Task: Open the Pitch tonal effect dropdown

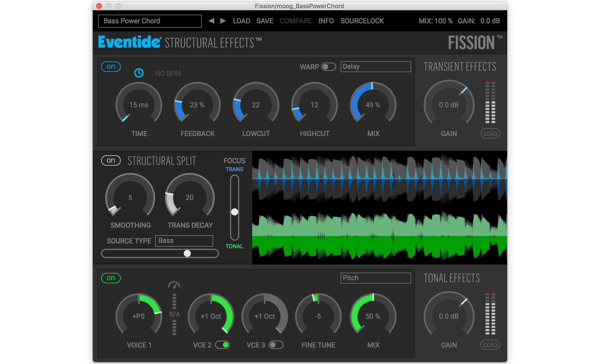Action: 376,278
